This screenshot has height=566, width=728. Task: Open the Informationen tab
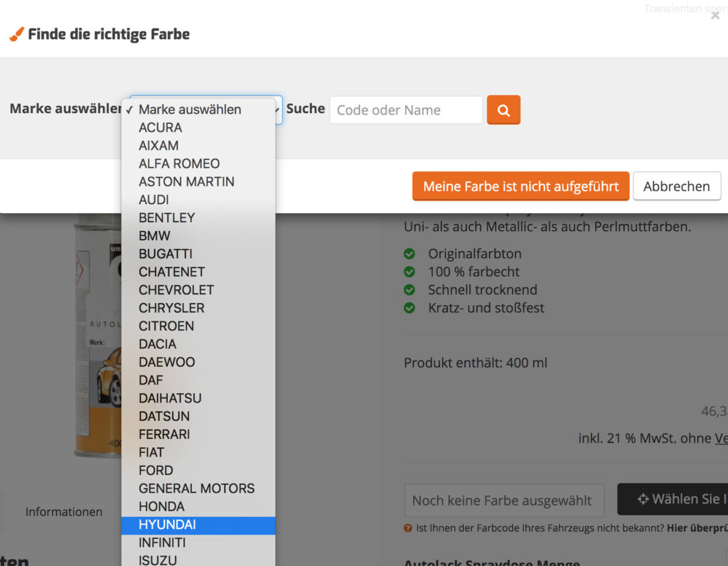point(64,512)
